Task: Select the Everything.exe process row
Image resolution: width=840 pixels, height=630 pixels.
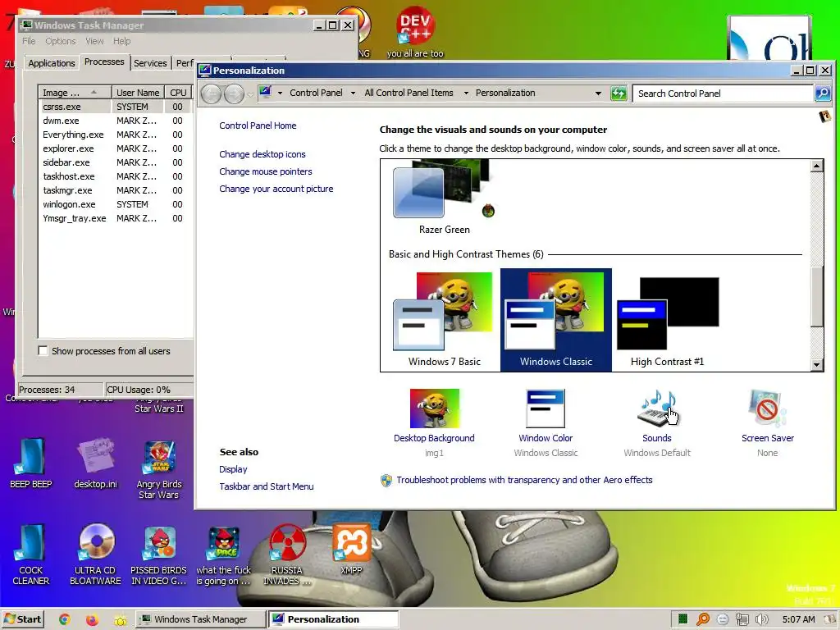Action: point(115,135)
